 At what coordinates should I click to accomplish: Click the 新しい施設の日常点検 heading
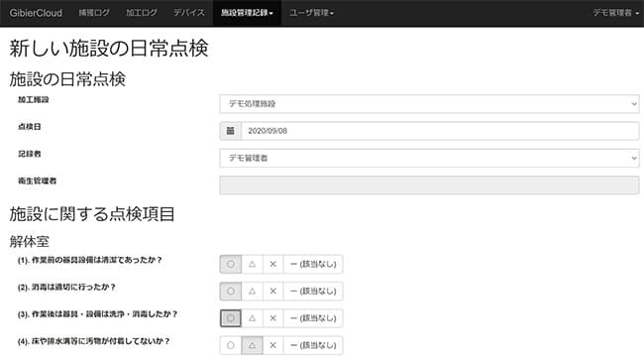(x=109, y=49)
